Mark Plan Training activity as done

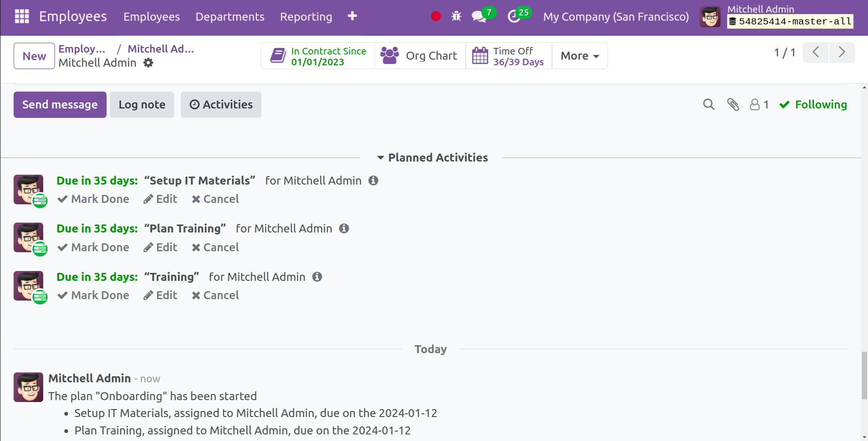click(93, 247)
